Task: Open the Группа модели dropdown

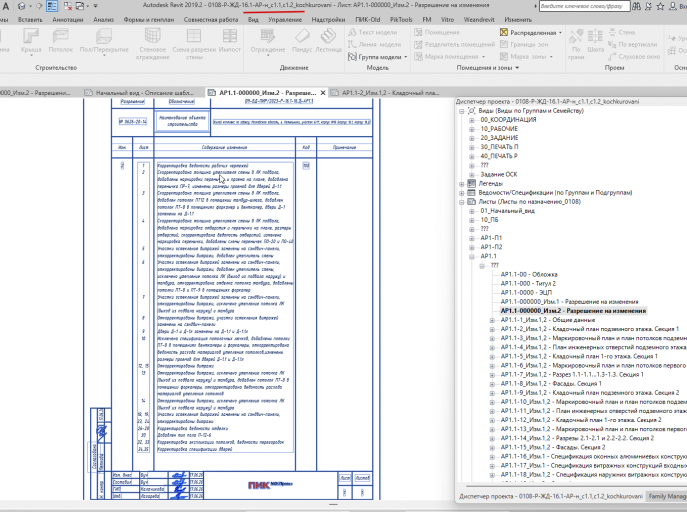Action: (x=377, y=56)
